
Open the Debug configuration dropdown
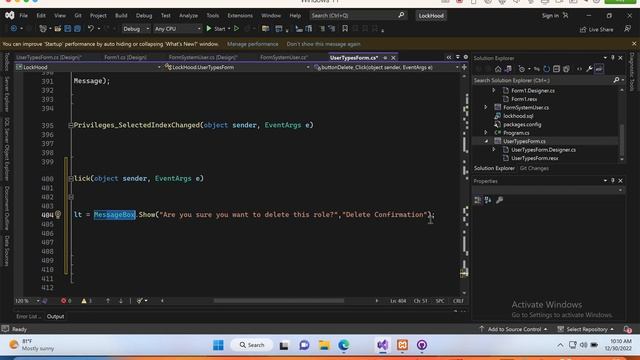click(136, 29)
